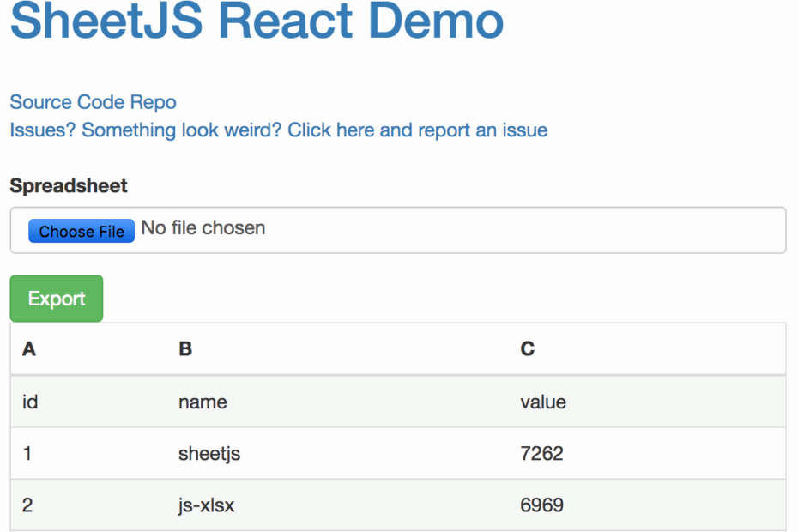Select the cell with 6969

tap(647, 505)
